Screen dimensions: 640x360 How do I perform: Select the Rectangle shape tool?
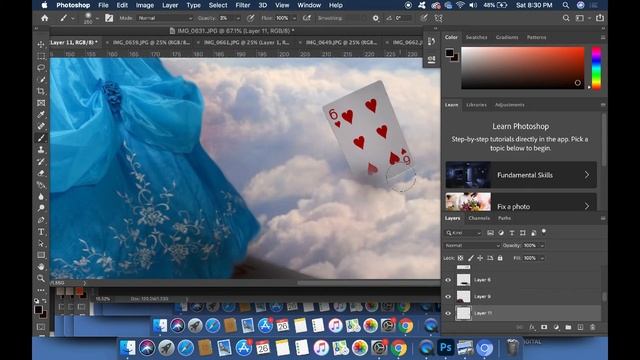pos(41,255)
